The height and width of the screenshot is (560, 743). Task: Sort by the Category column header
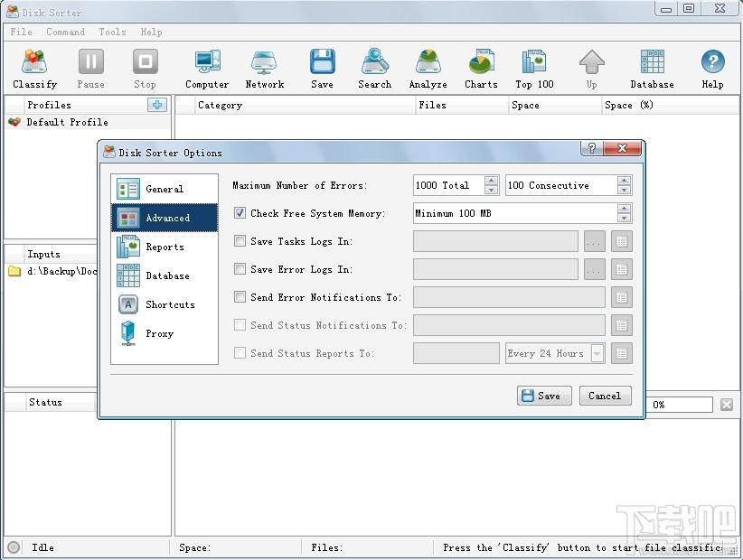tap(305, 105)
